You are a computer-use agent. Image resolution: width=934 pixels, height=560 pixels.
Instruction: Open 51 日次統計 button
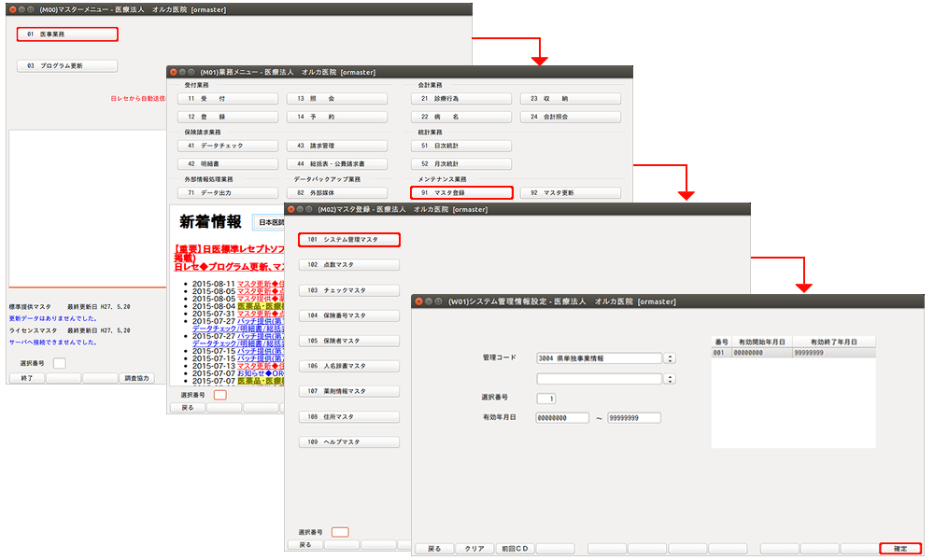[x=461, y=146]
